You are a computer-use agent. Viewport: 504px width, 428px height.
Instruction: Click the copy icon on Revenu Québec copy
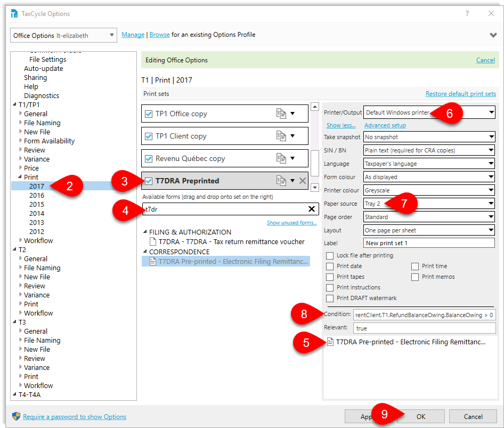pyautogui.click(x=281, y=158)
